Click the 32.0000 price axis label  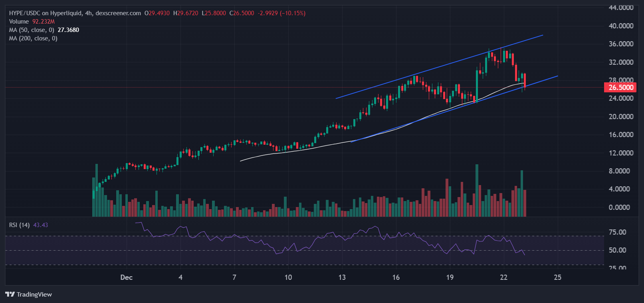click(x=621, y=62)
